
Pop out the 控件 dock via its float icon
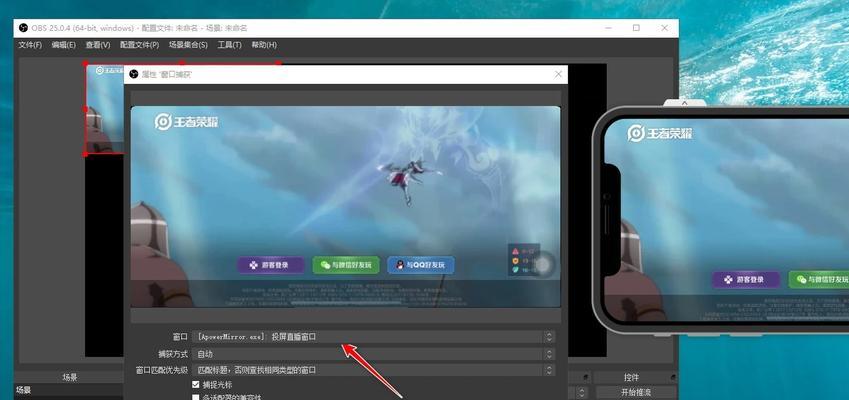[673, 377]
